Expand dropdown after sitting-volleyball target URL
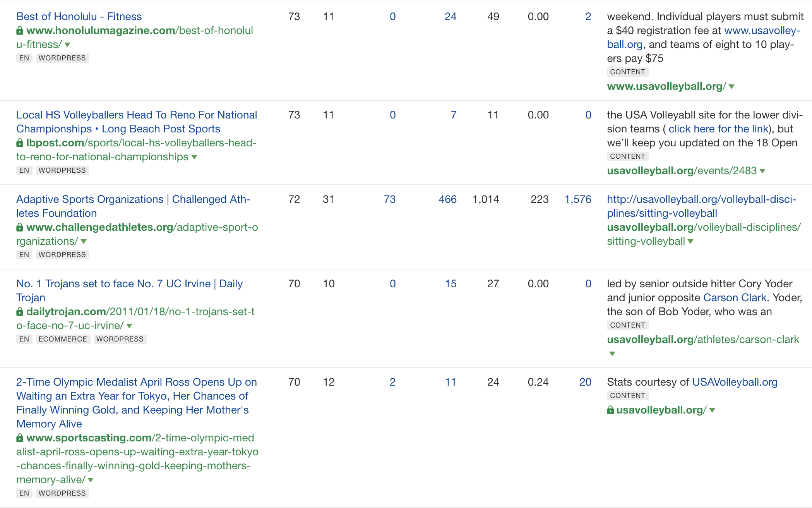Image resolution: width=812 pixels, height=508 pixels. coord(690,242)
